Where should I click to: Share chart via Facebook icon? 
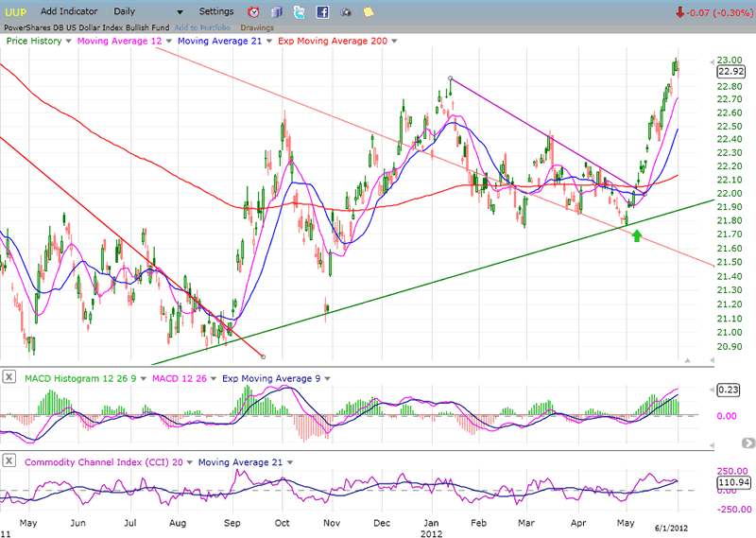pos(322,12)
